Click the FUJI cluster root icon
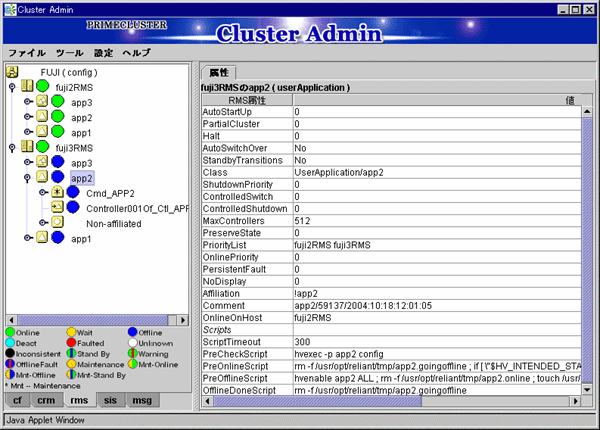The width and height of the screenshot is (600, 430). pos(12,72)
